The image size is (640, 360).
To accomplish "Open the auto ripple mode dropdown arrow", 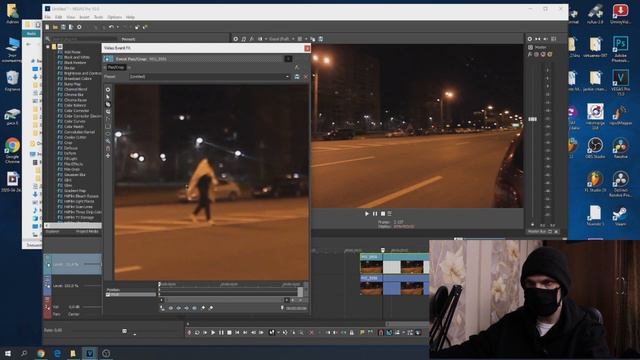I will 403,333.
